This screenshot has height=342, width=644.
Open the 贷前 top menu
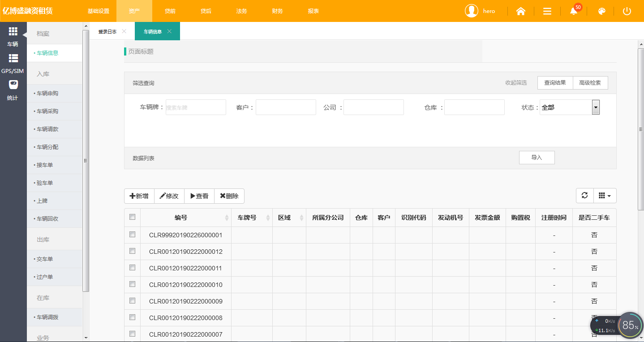[170, 11]
